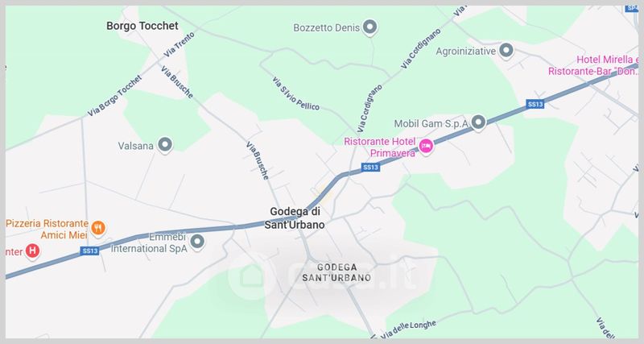Click the Emmebi International SpA pin
Image resolution: width=644 pixels, height=344 pixels.
pos(197,242)
